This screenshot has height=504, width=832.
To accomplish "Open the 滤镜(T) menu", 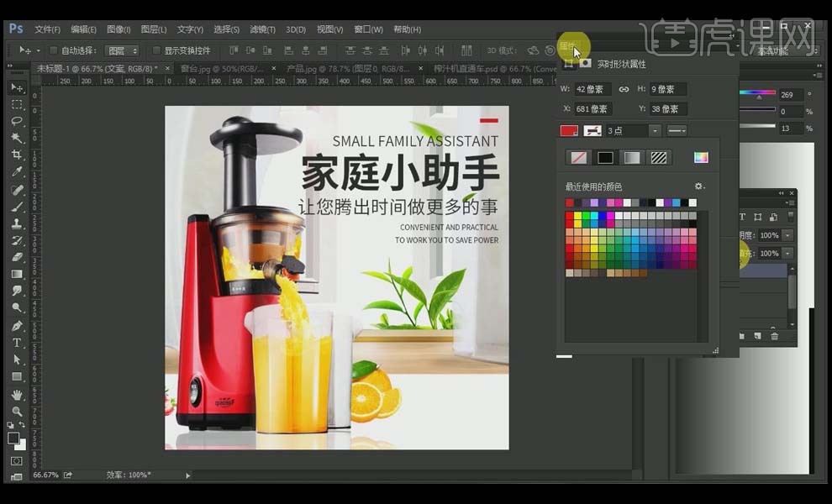I will coord(262,29).
